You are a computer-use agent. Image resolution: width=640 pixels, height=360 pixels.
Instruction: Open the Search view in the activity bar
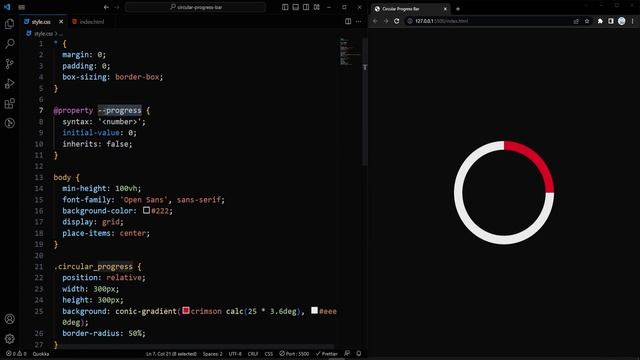9,44
